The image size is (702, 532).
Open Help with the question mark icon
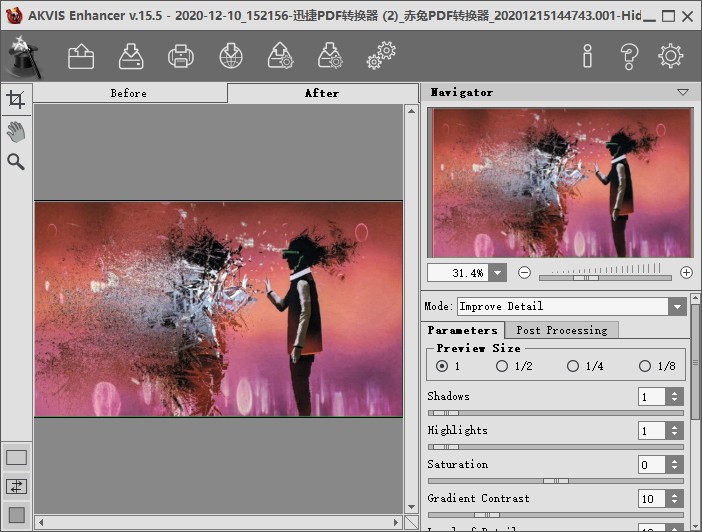[x=629, y=56]
